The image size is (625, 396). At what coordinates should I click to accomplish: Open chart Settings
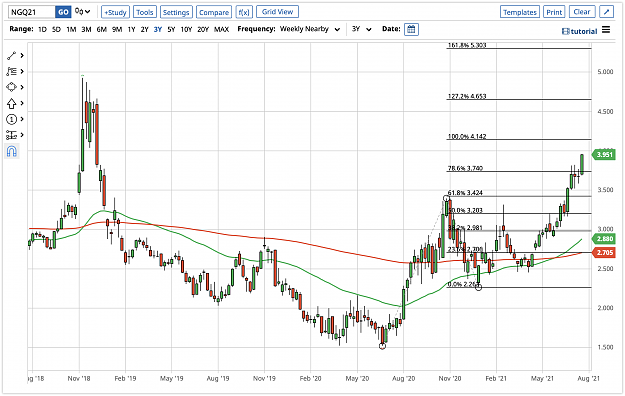click(x=176, y=12)
